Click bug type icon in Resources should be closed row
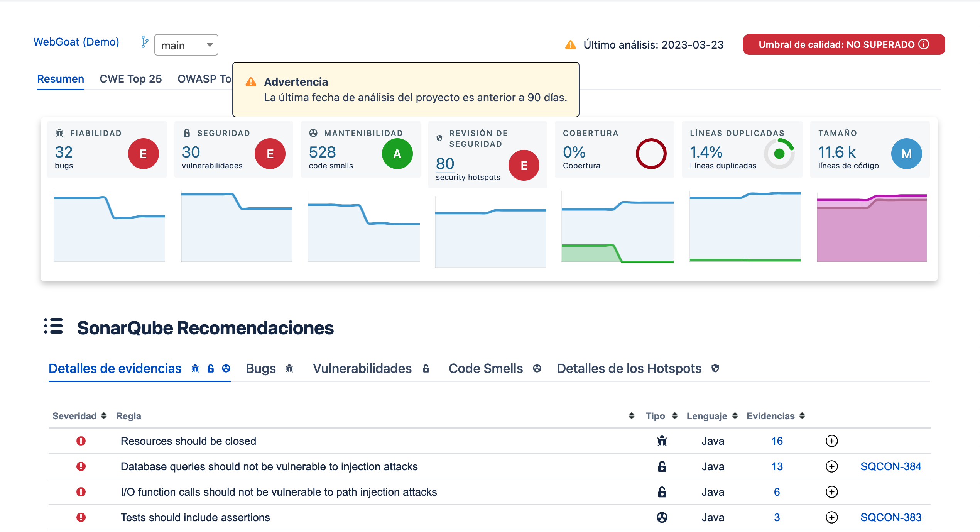This screenshot has width=980, height=532. click(x=662, y=441)
